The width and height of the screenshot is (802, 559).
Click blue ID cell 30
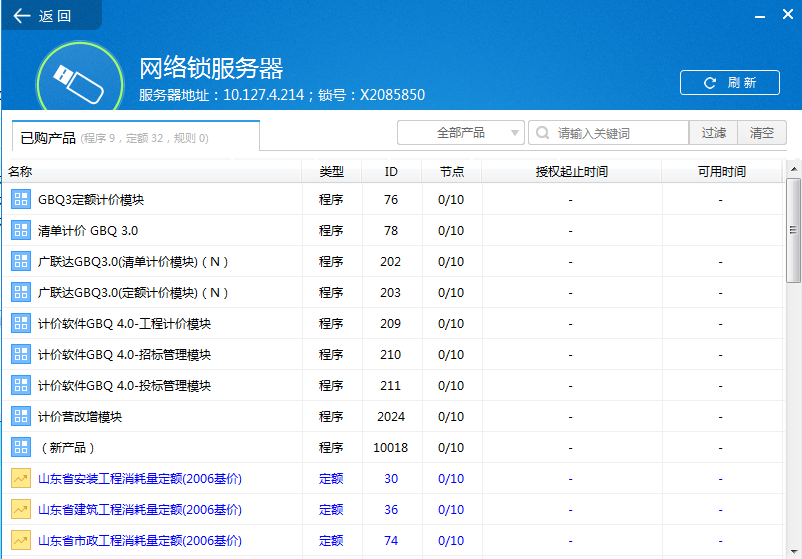coord(391,479)
